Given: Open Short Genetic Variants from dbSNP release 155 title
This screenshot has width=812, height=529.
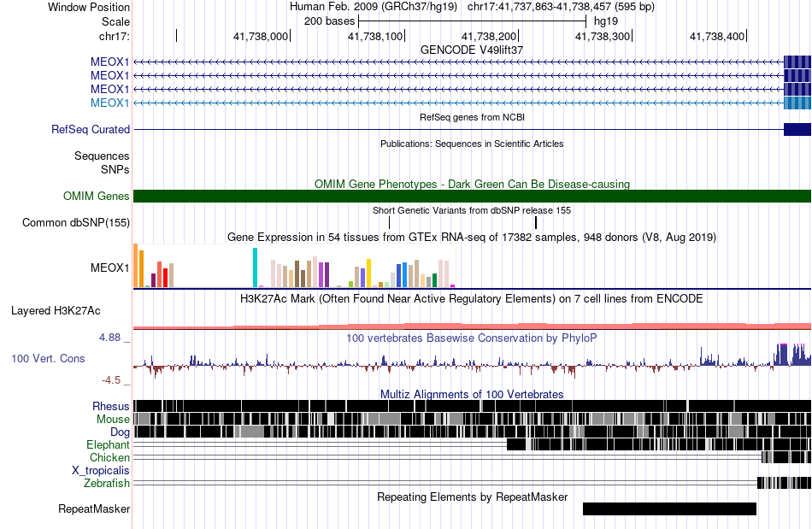Looking at the screenshot, I should [472, 210].
